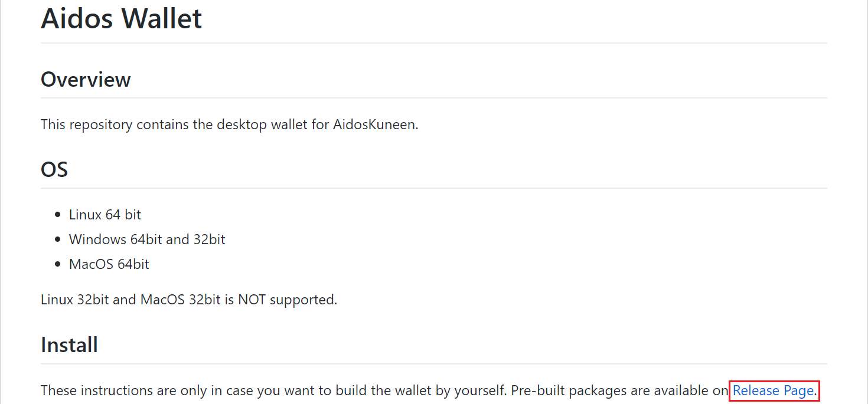Click the Linux 32bit not supported notice
The image size is (868, 404).
coord(188,300)
